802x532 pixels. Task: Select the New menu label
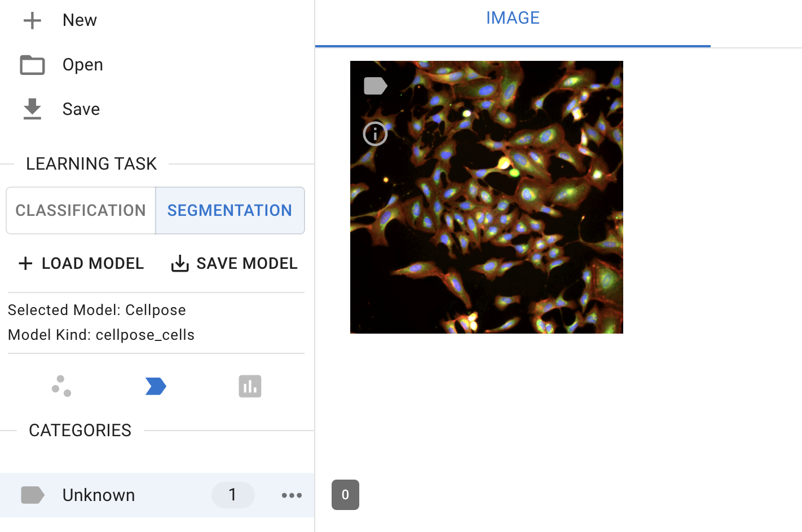[80, 20]
